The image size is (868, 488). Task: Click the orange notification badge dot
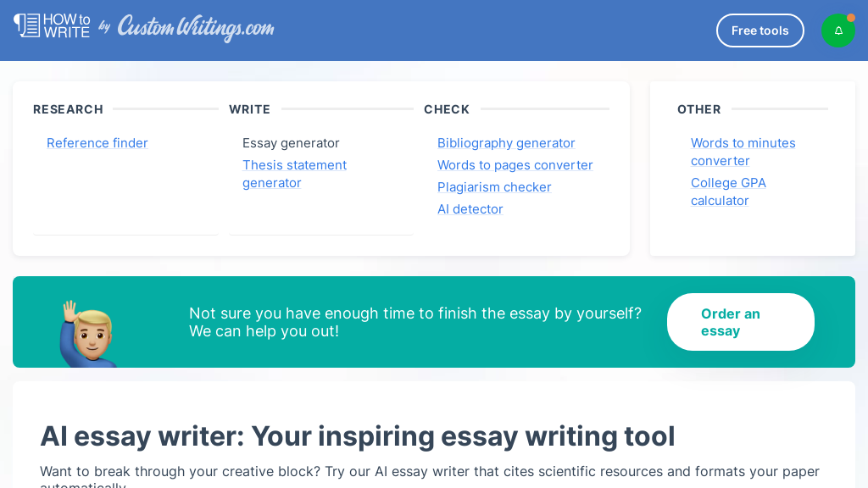pos(850,16)
